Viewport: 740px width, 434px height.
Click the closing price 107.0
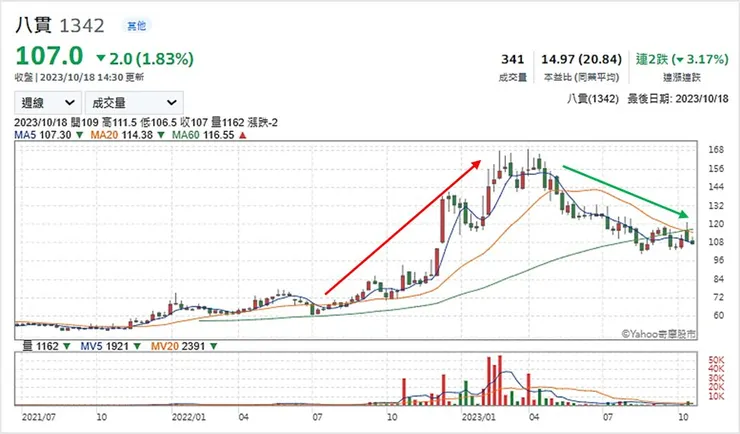[49, 56]
